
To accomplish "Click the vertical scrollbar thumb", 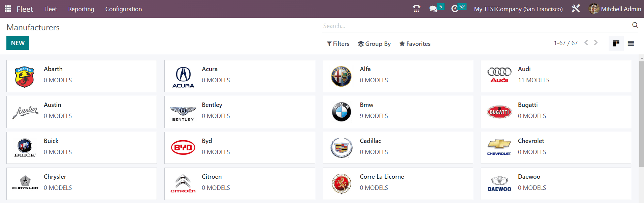I will click(x=641, y=114).
